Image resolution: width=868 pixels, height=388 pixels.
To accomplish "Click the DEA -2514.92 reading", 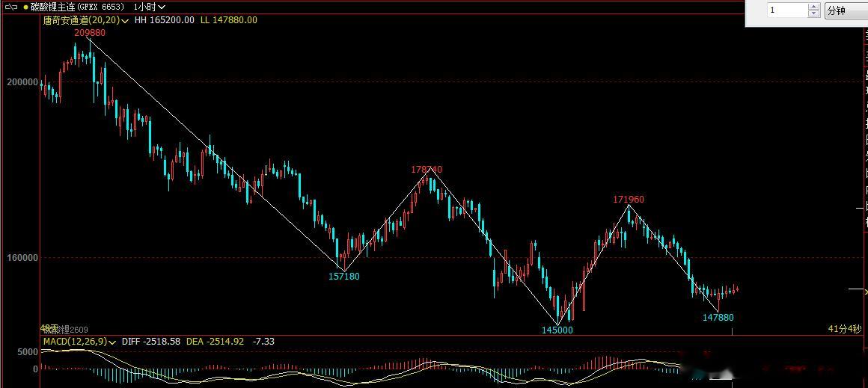I will coord(215,342).
